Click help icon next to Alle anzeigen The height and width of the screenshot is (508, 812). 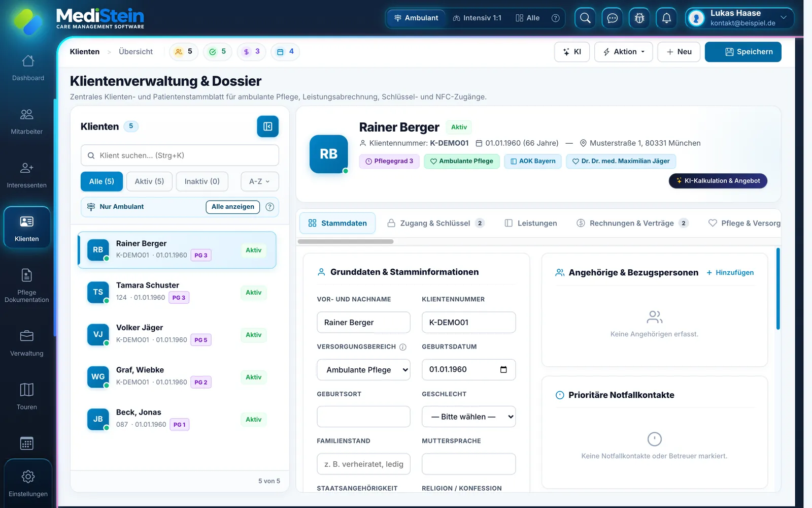click(270, 207)
